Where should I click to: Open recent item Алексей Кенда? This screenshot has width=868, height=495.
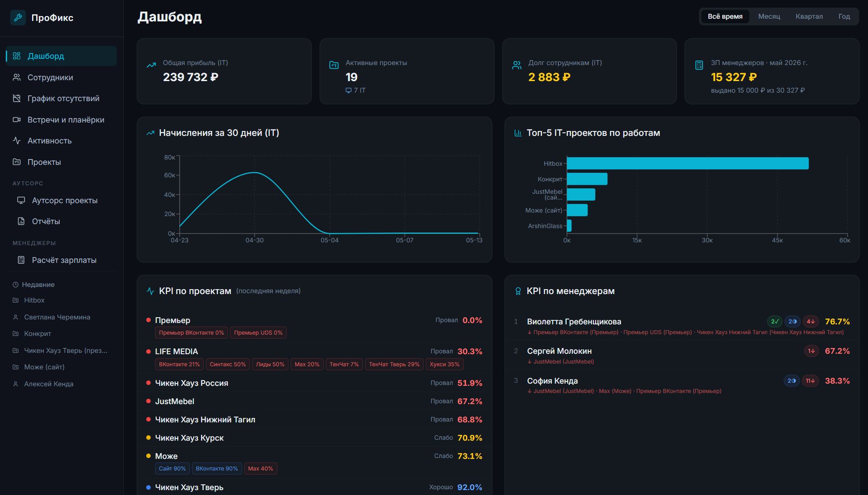[x=62, y=384]
